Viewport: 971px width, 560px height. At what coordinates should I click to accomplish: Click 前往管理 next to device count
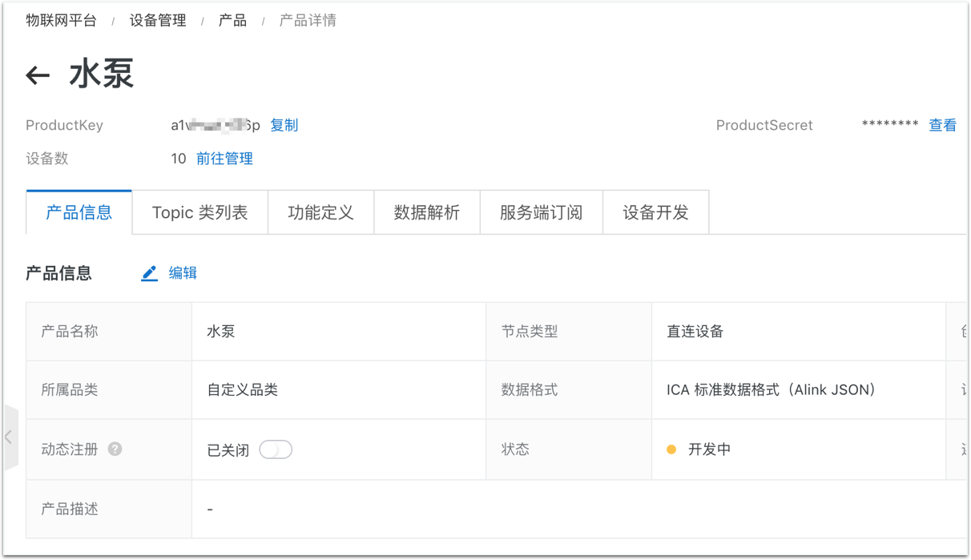(224, 159)
